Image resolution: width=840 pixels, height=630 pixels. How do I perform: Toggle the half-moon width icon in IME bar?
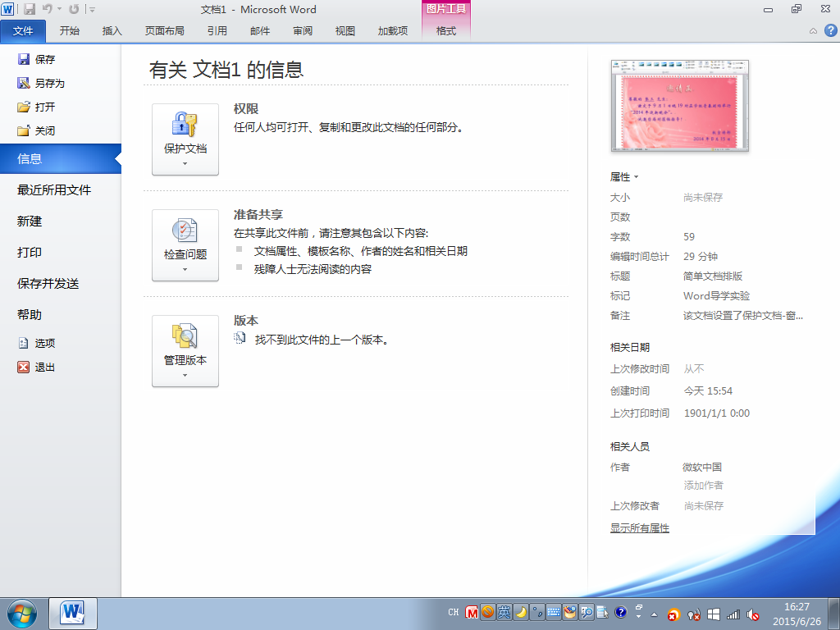pos(521,612)
